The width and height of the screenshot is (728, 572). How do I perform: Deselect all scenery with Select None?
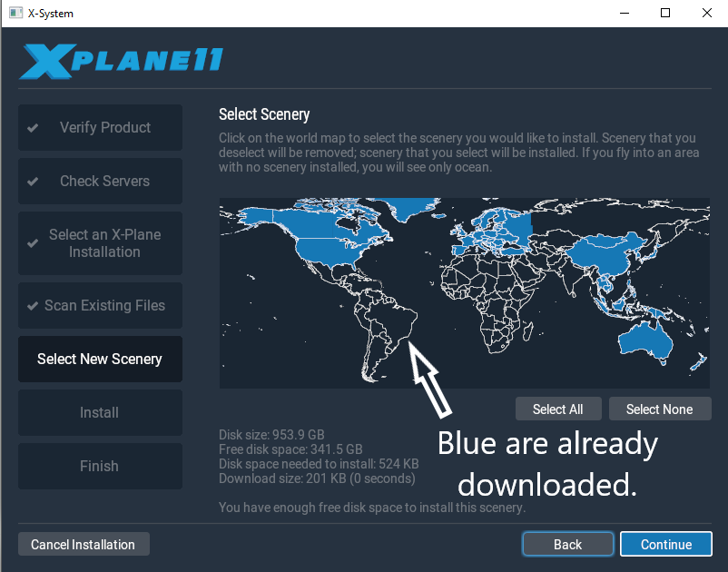tap(660, 409)
